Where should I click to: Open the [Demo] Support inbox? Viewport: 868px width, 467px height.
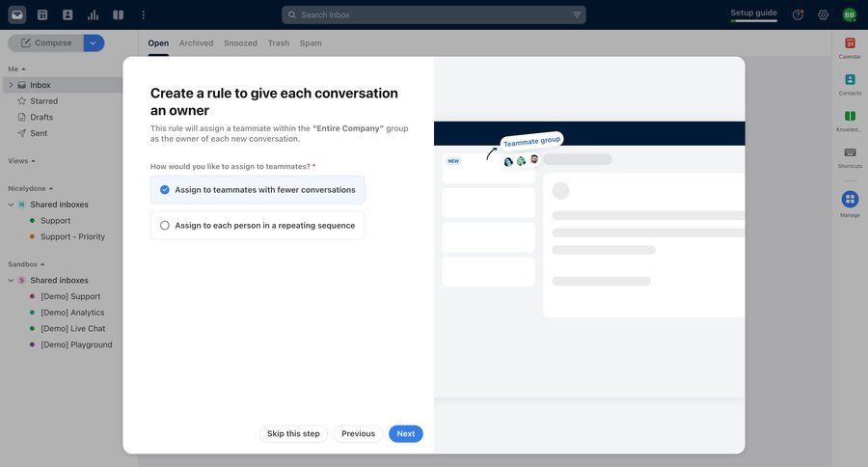point(70,296)
